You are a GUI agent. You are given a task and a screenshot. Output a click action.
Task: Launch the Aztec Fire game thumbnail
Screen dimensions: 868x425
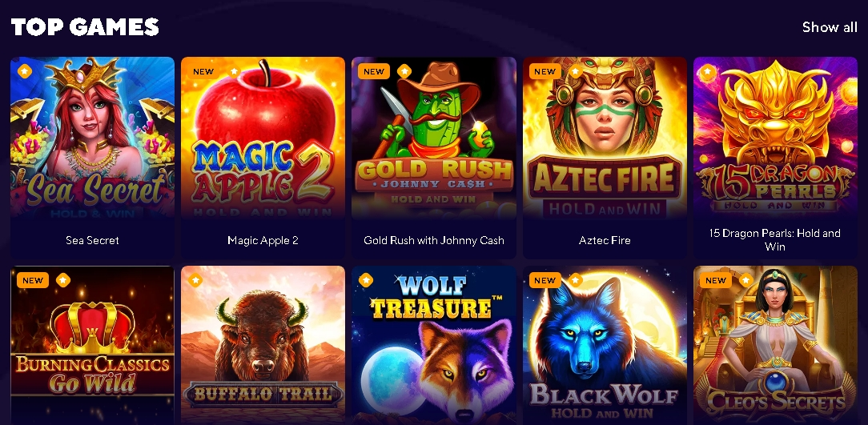[x=605, y=139]
